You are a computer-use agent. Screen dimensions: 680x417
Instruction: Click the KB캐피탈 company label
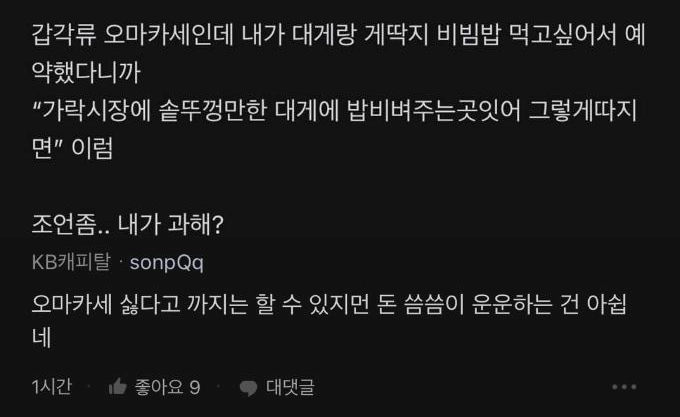coord(71,262)
